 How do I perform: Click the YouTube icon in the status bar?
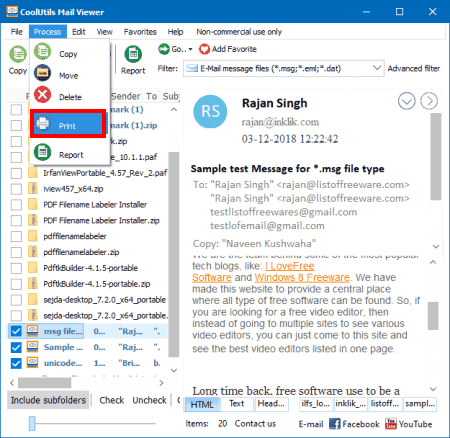coord(391,424)
